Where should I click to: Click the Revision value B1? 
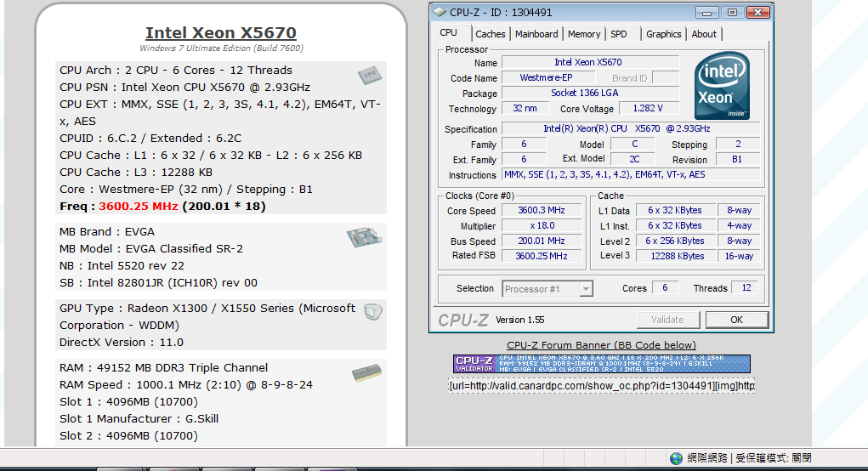pos(737,159)
